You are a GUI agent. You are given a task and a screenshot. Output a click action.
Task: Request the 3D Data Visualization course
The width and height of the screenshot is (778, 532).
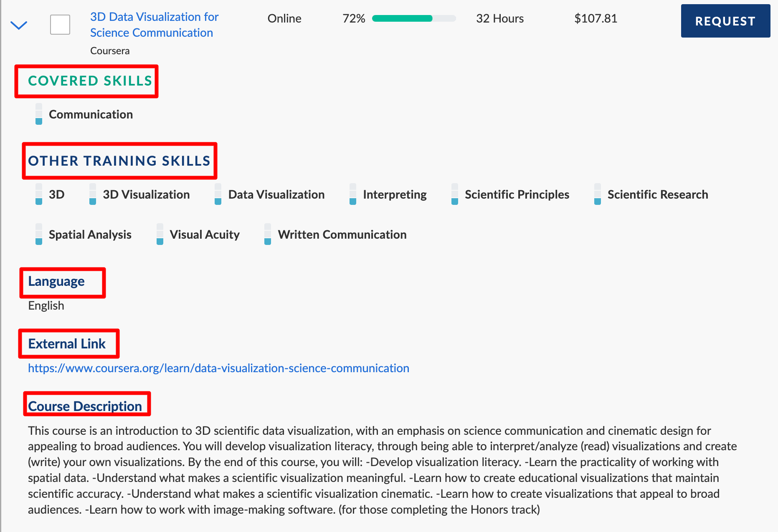click(725, 21)
